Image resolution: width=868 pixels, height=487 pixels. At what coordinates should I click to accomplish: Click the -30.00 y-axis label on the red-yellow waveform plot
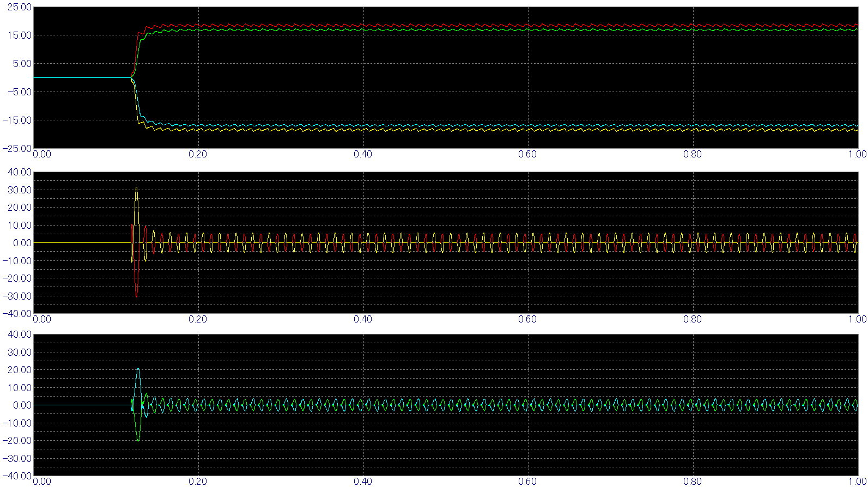coord(17,296)
